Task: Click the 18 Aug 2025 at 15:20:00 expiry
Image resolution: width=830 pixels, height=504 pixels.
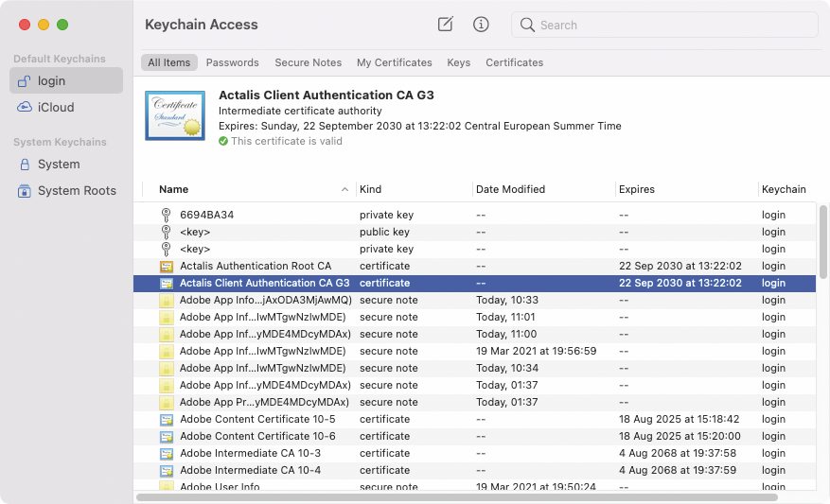Action: click(x=680, y=436)
